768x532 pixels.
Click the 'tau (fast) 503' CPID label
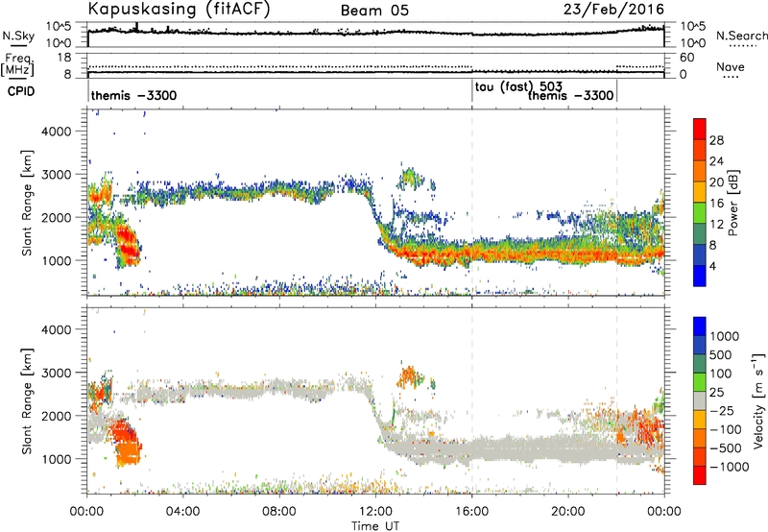coord(518,87)
